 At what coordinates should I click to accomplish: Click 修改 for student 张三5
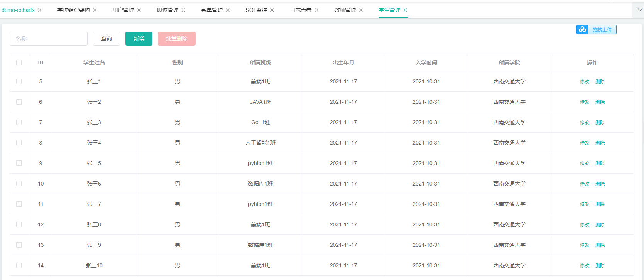pyautogui.click(x=585, y=164)
